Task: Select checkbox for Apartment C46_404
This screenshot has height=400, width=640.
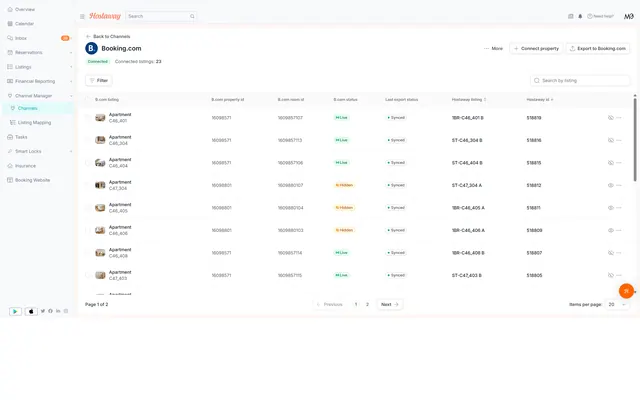Action: 87,162
